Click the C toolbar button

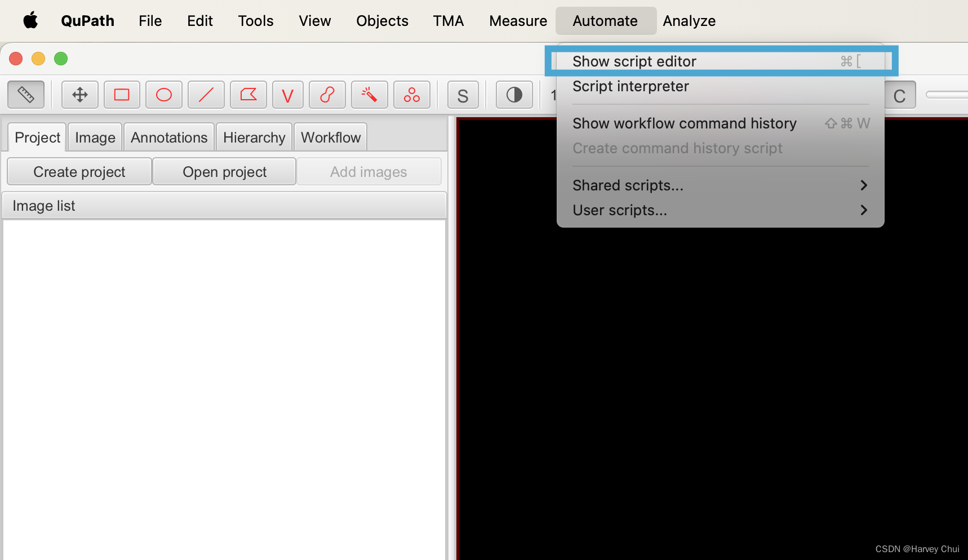(900, 95)
